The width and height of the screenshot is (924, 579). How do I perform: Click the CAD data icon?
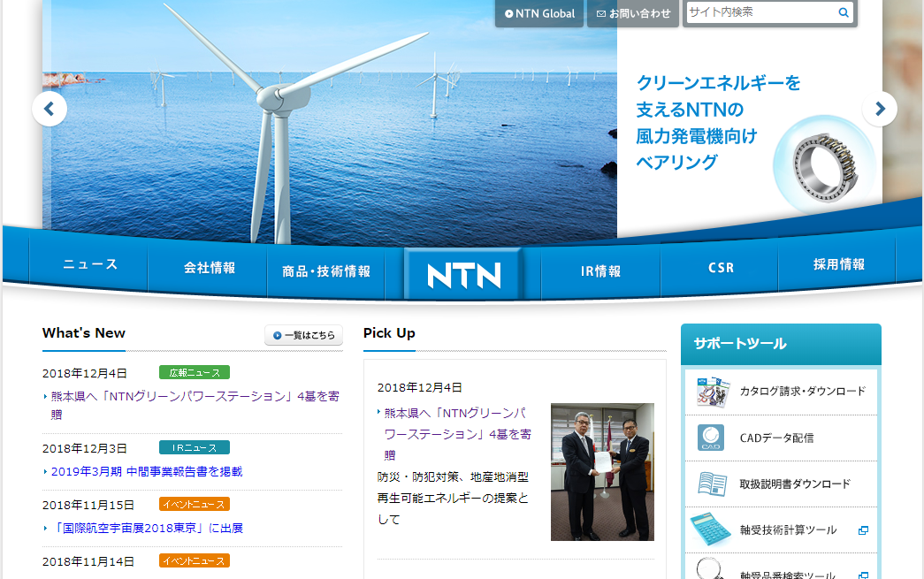click(711, 438)
